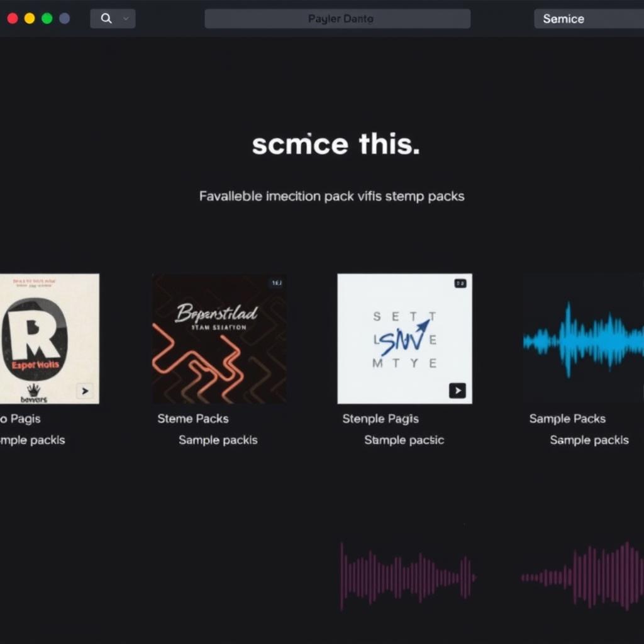Click the yellow minimize traffic light
644x644 pixels.
[x=28, y=18]
